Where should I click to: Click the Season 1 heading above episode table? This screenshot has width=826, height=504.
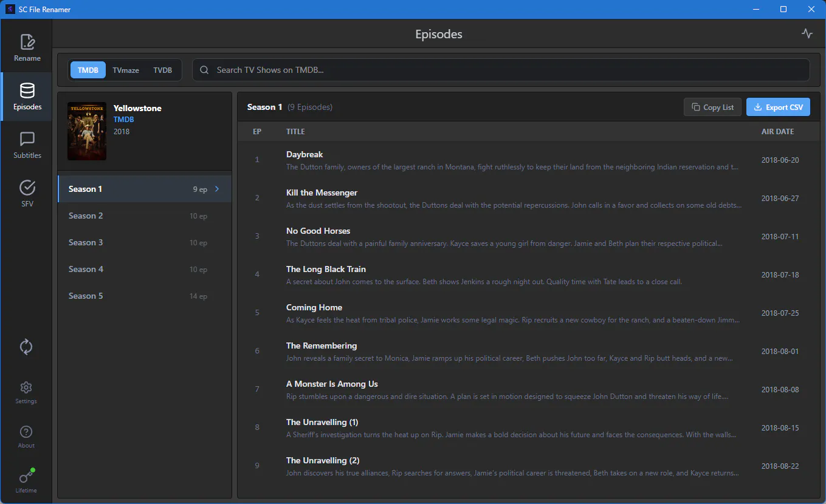[264, 107]
